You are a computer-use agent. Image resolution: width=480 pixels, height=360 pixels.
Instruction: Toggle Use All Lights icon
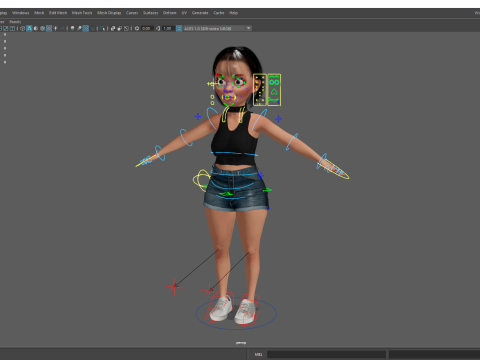pos(56,28)
